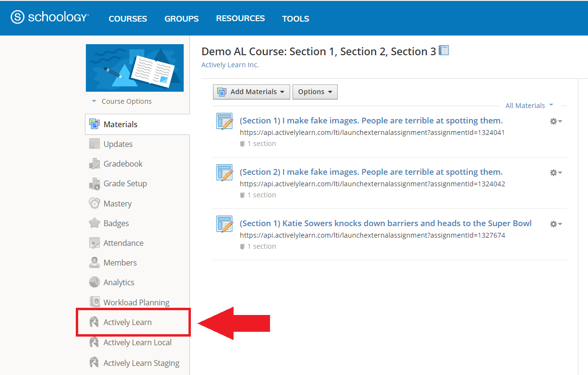Open the Options dropdown
Screen dimensions: 588x375
coord(315,92)
